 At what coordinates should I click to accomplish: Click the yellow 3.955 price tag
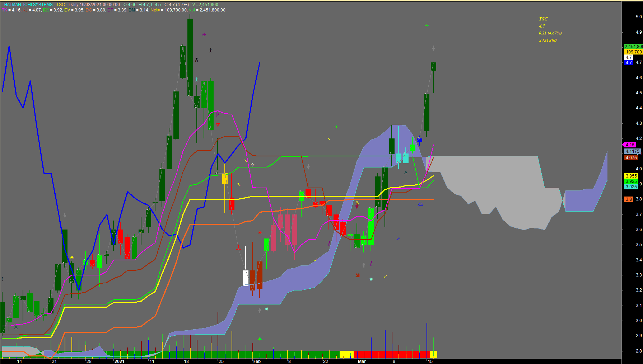(x=631, y=176)
